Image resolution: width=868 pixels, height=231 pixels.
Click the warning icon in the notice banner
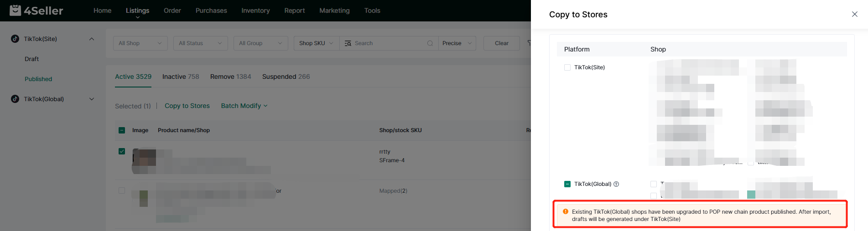[x=566, y=211]
